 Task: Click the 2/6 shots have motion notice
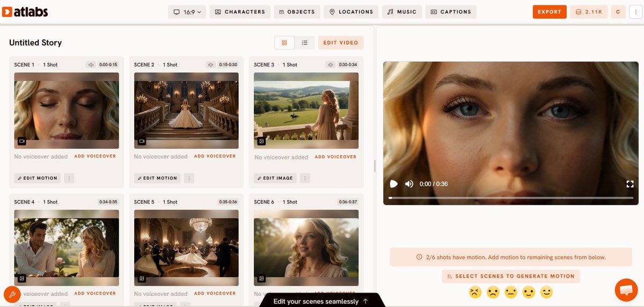pos(511,257)
